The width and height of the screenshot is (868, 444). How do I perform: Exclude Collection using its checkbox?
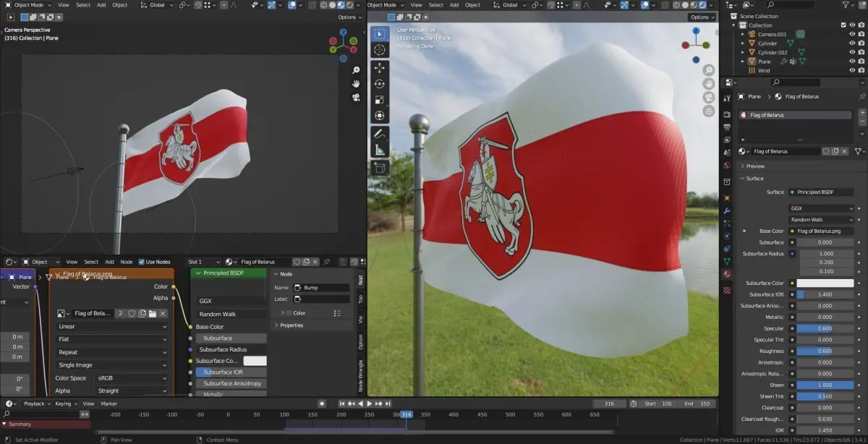point(843,25)
